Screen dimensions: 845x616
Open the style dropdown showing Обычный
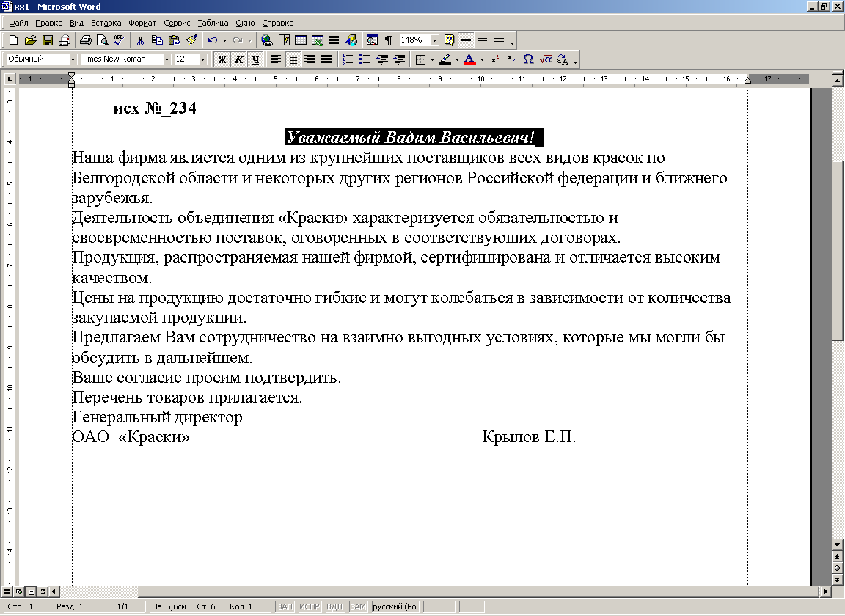[x=73, y=59]
